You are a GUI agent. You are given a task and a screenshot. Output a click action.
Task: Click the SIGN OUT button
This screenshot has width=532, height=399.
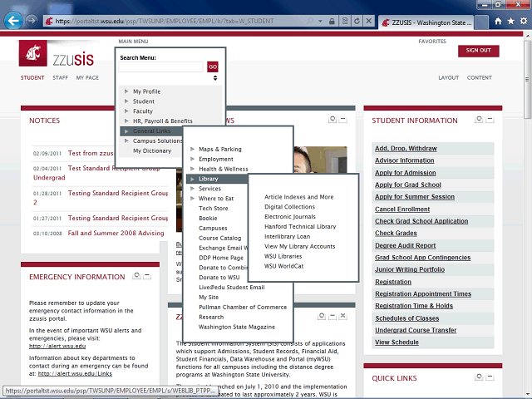click(479, 51)
